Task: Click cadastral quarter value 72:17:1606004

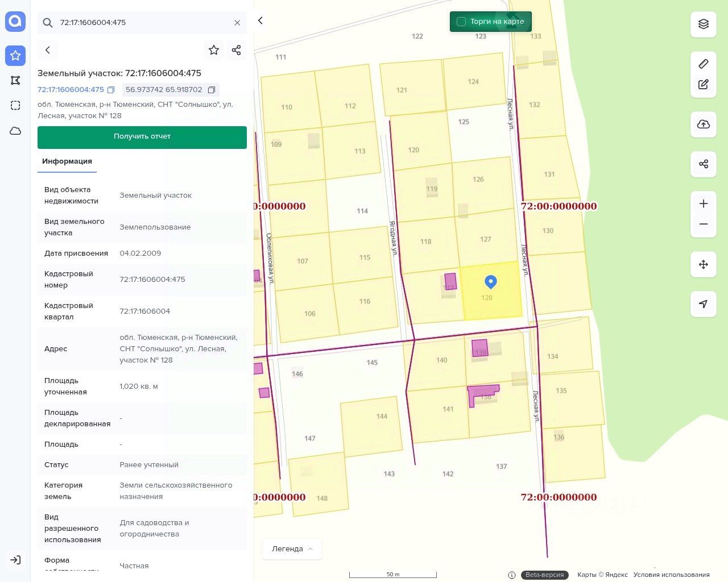Action: pos(145,311)
